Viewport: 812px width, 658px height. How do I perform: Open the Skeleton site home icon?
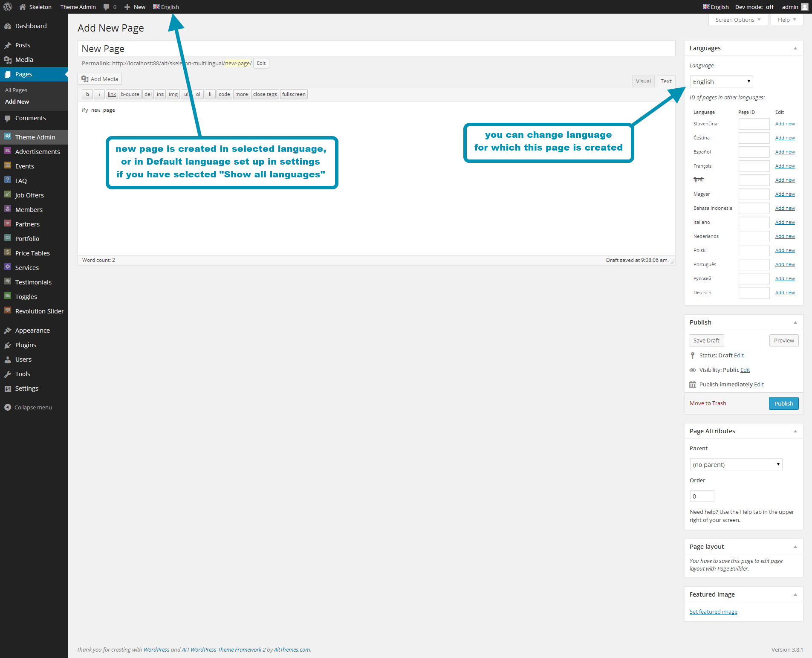point(23,7)
